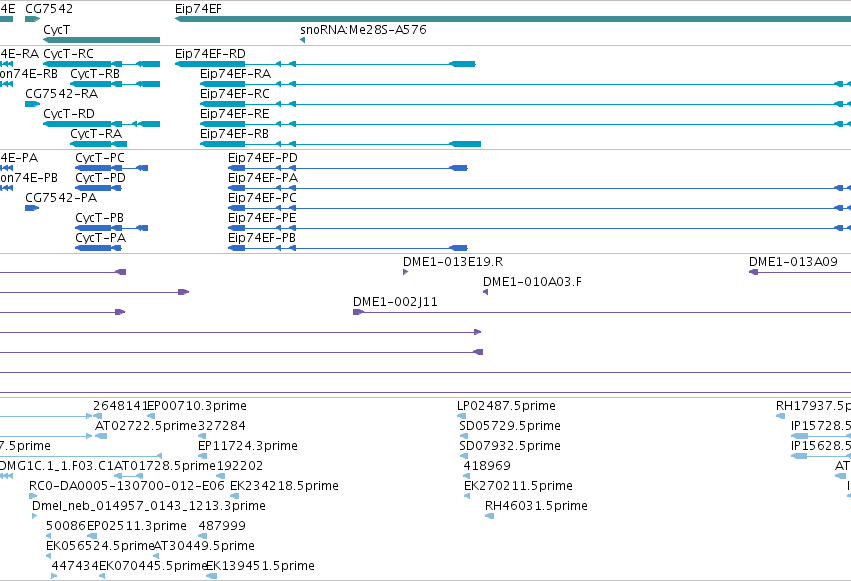Select transcript Eip74EF-RA
This screenshot has height=581, width=851.
525,84
